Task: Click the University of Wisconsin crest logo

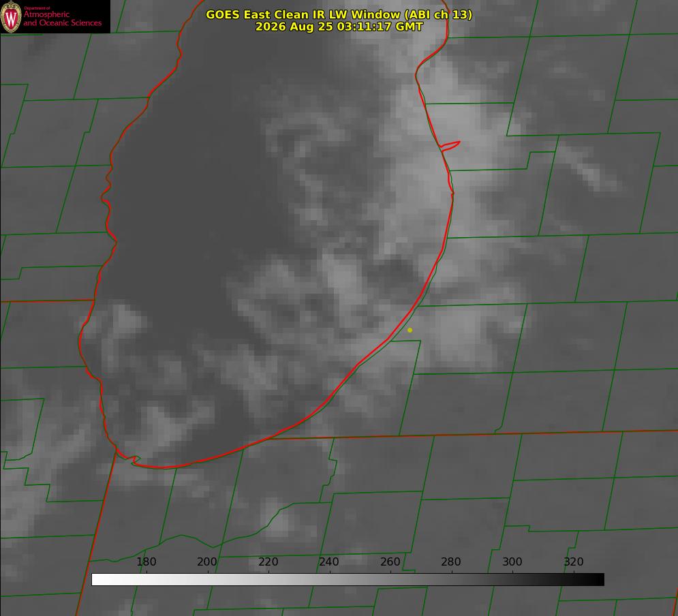Action: click(x=11, y=16)
